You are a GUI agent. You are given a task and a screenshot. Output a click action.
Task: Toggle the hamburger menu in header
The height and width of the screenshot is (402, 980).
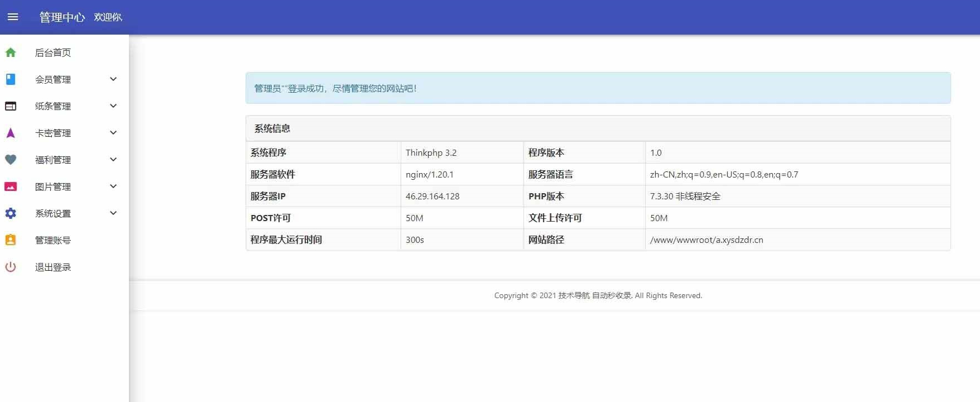click(x=13, y=17)
